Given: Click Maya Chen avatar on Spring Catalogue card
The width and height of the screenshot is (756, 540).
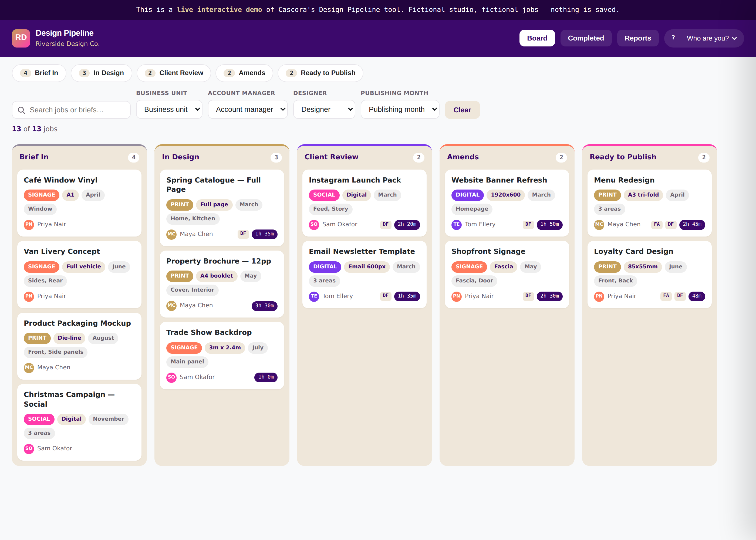Looking at the screenshot, I should tap(171, 234).
